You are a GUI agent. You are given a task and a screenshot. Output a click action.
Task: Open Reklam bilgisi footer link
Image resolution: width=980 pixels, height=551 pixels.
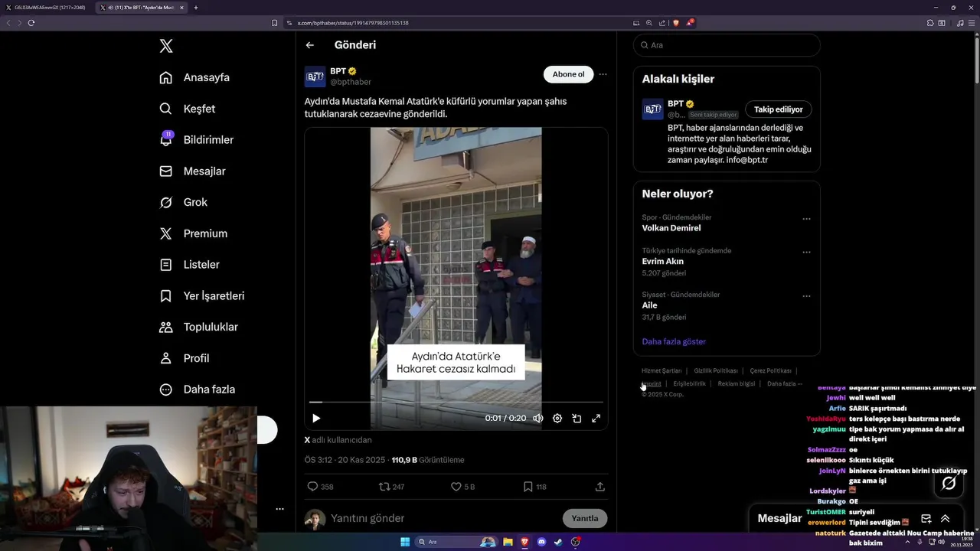tap(737, 383)
